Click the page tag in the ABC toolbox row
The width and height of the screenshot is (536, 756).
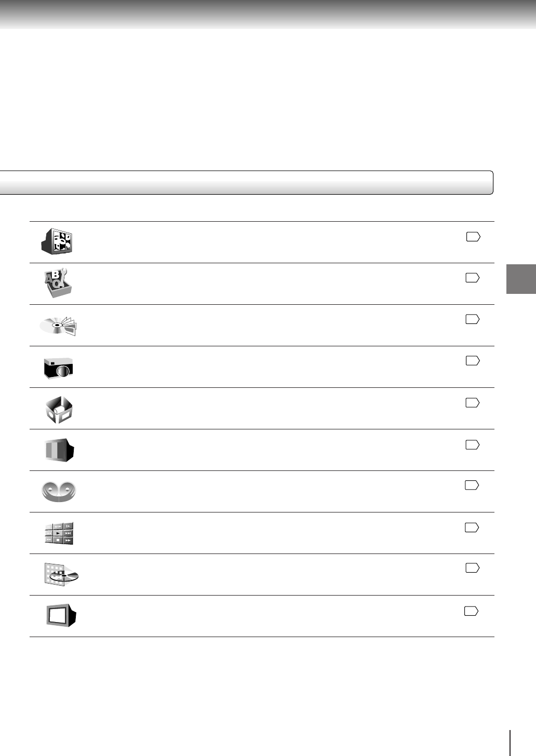pyautogui.click(x=473, y=278)
